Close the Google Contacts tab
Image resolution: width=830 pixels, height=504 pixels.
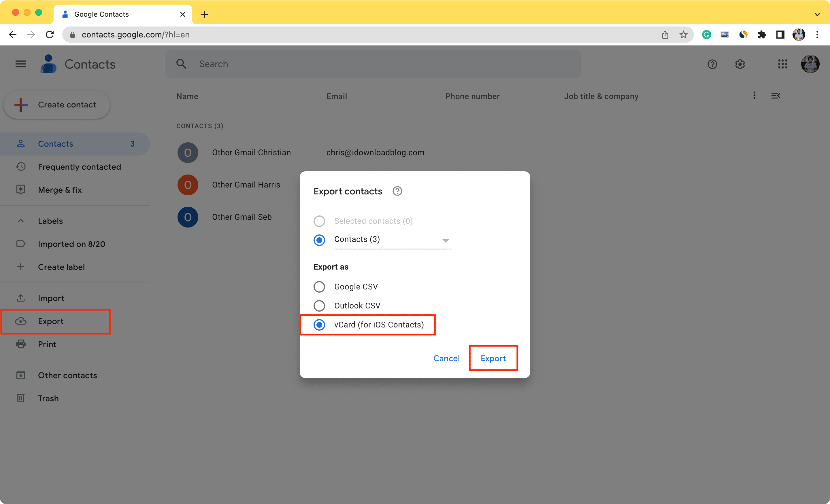coord(183,14)
